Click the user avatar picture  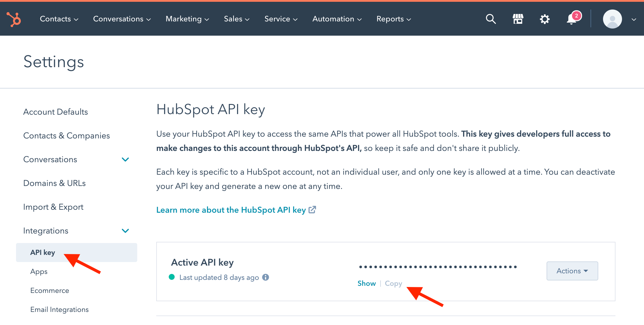click(x=612, y=19)
